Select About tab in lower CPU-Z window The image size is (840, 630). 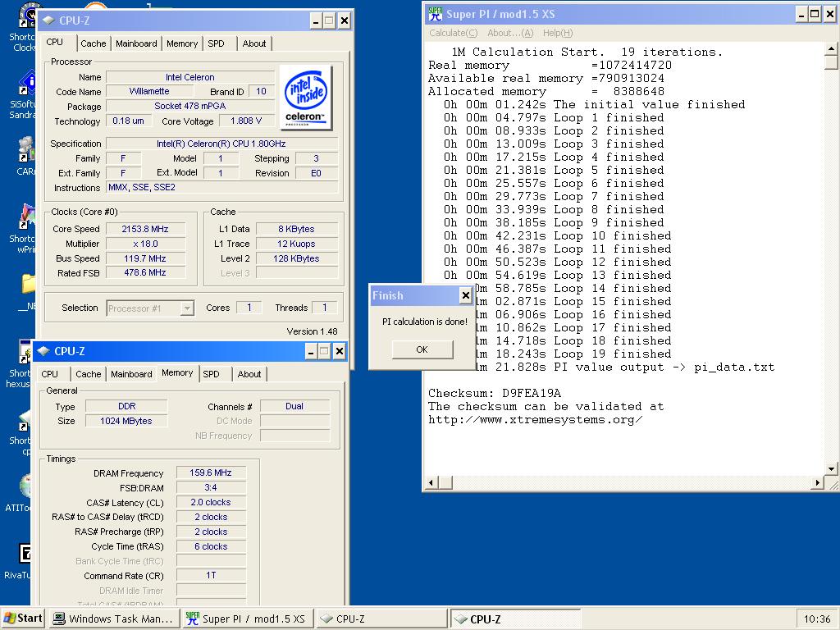tap(249, 374)
